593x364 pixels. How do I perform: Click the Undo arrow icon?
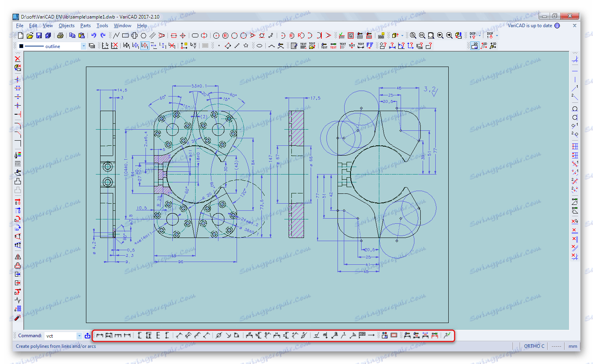coord(94,35)
